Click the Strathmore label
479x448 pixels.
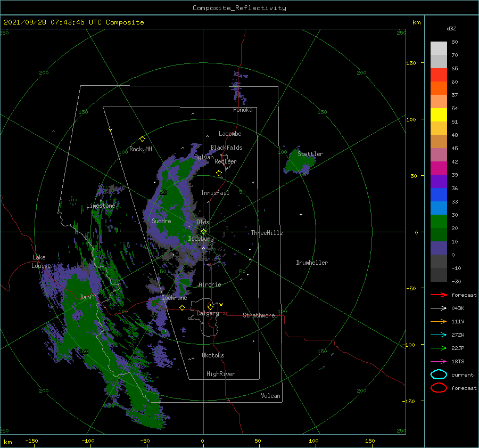click(x=259, y=315)
